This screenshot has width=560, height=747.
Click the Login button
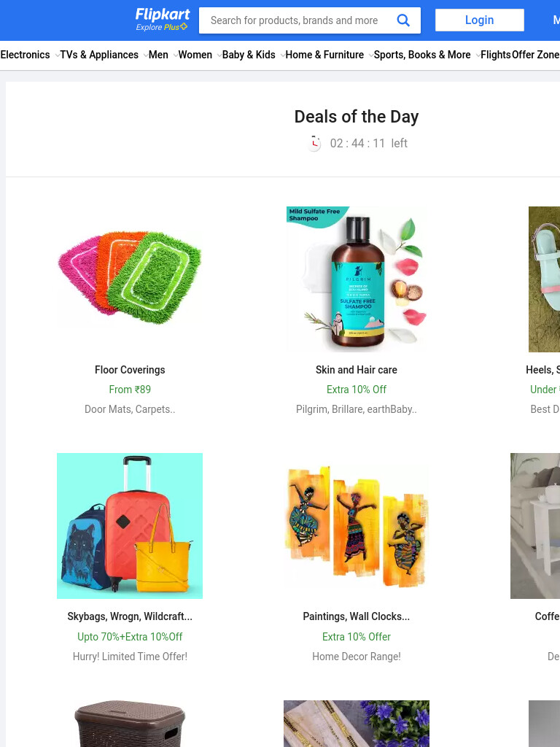pyautogui.click(x=480, y=20)
